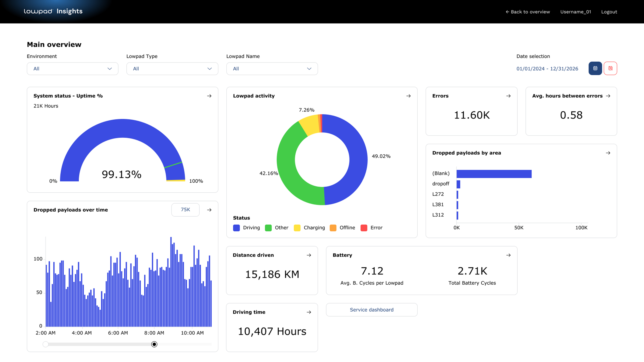Expand the Lowpad Type dropdown
This screenshot has height=362, width=644.
pyautogui.click(x=172, y=69)
